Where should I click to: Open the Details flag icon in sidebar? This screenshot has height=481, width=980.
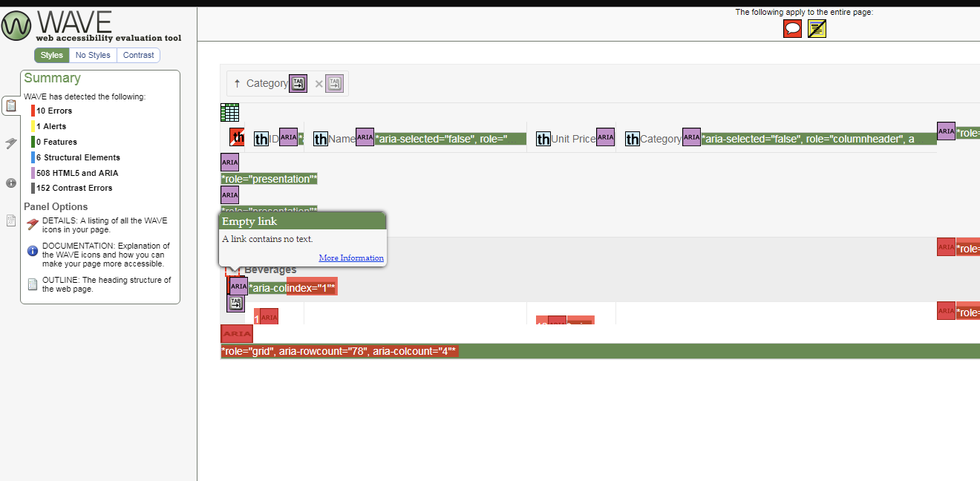point(10,143)
